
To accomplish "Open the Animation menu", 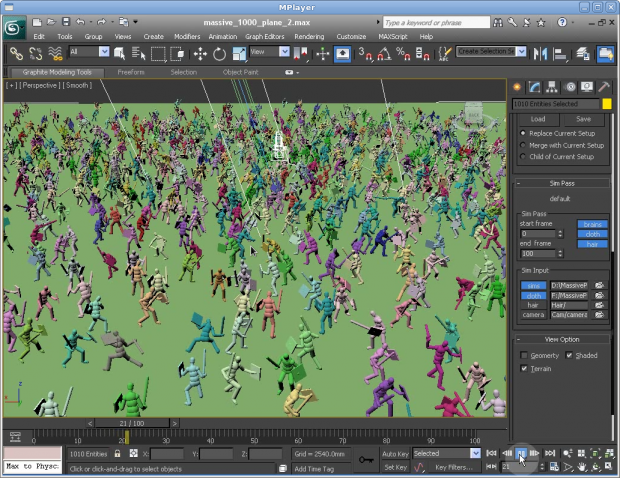I will pos(223,36).
